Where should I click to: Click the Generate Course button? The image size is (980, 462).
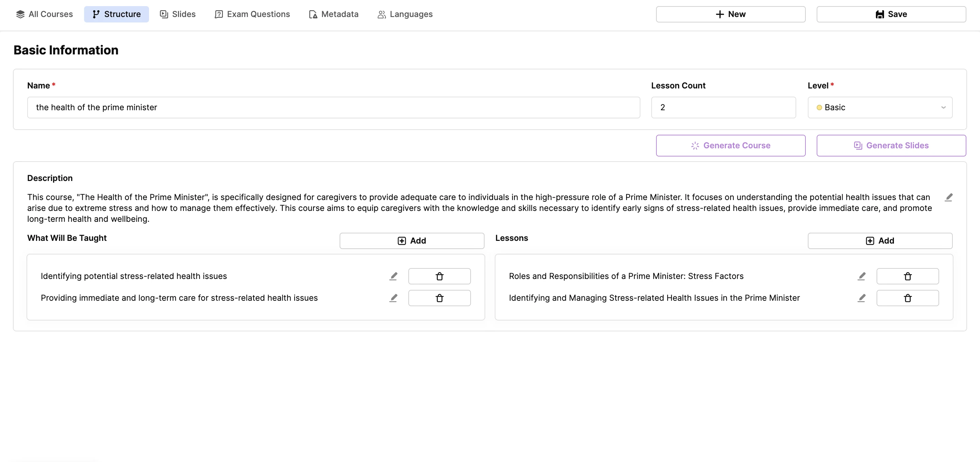[x=731, y=145]
